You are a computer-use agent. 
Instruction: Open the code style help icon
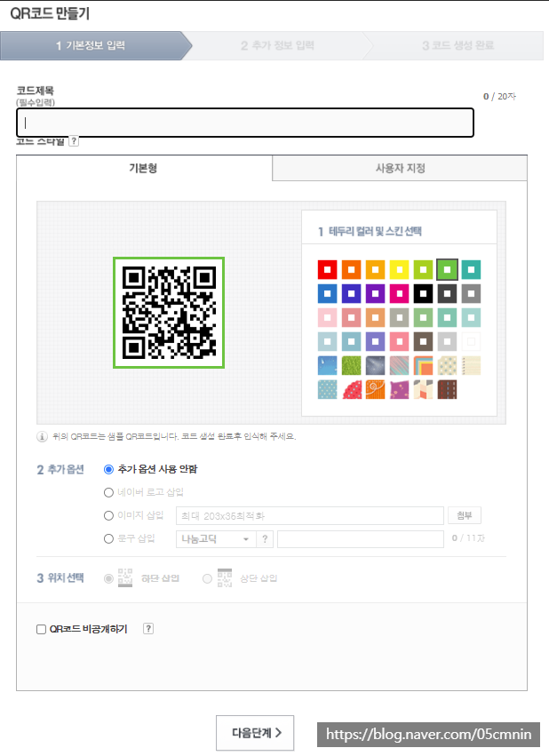pyautogui.click(x=74, y=141)
